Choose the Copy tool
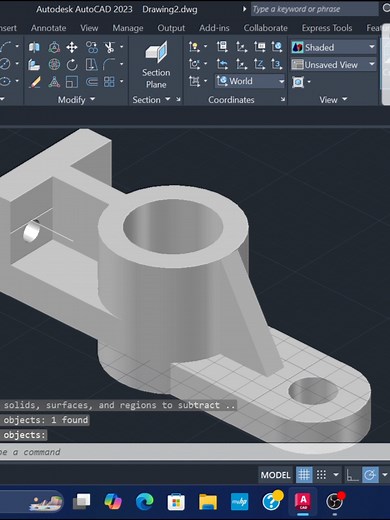The width and height of the screenshot is (390, 520). 92,47
